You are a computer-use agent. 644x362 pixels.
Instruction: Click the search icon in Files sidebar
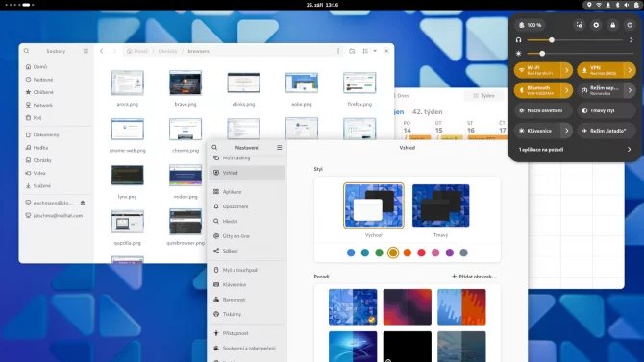[x=27, y=51]
